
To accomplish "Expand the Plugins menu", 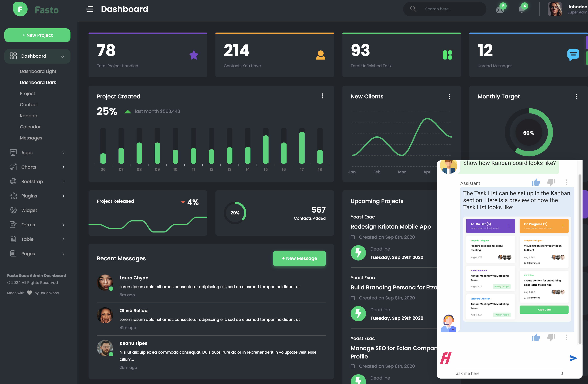I will [37, 196].
